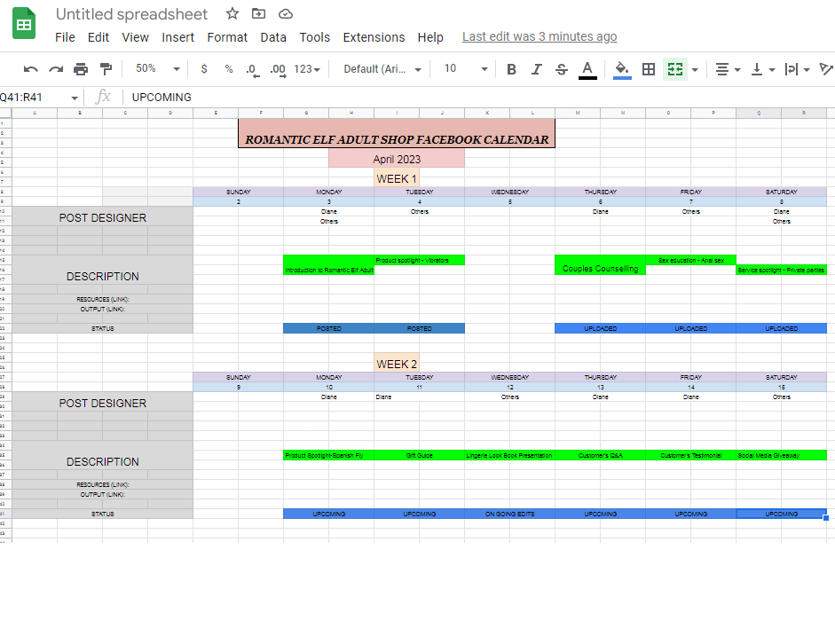Select UPLOADED status under Thursday 6
This screenshot has height=644, width=835.
point(600,328)
